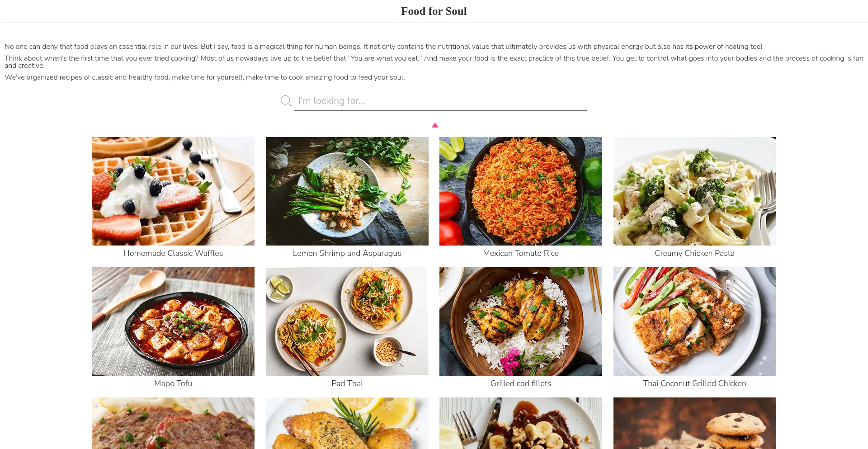Click the magnifying glass search icon
The width and height of the screenshot is (868, 449).
click(286, 101)
